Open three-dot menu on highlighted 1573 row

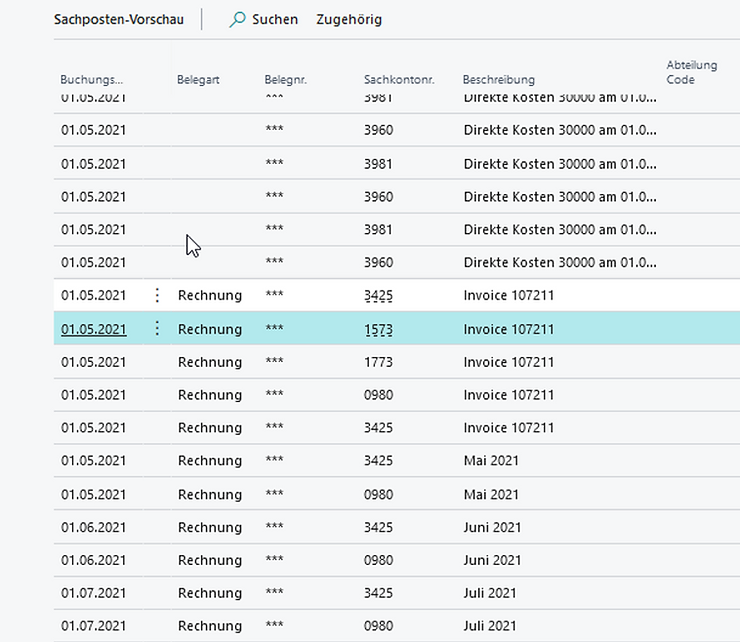point(157,329)
